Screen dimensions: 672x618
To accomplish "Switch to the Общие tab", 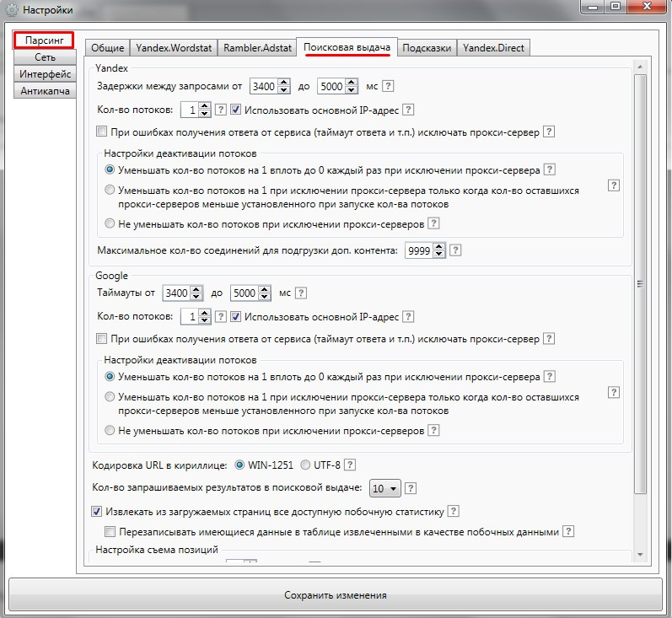I will coord(108,47).
